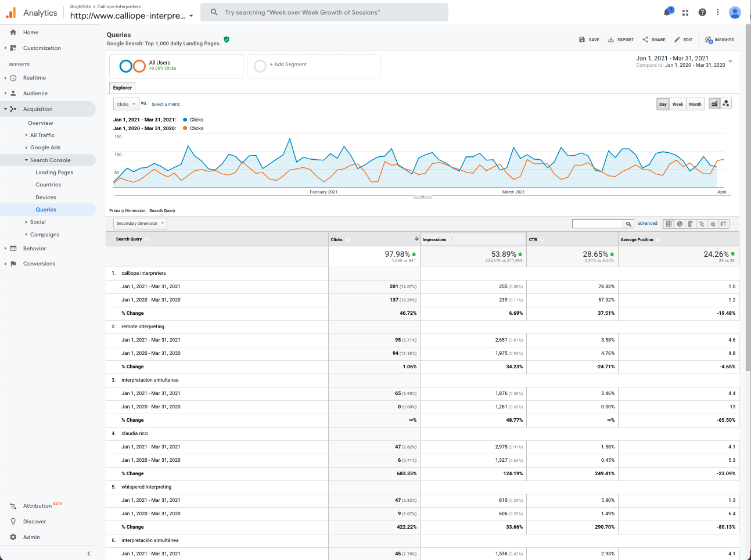Open notifications via the bell icon
Image resolution: width=751 pixels, height=560 pixels.
(x=667, y=12)
